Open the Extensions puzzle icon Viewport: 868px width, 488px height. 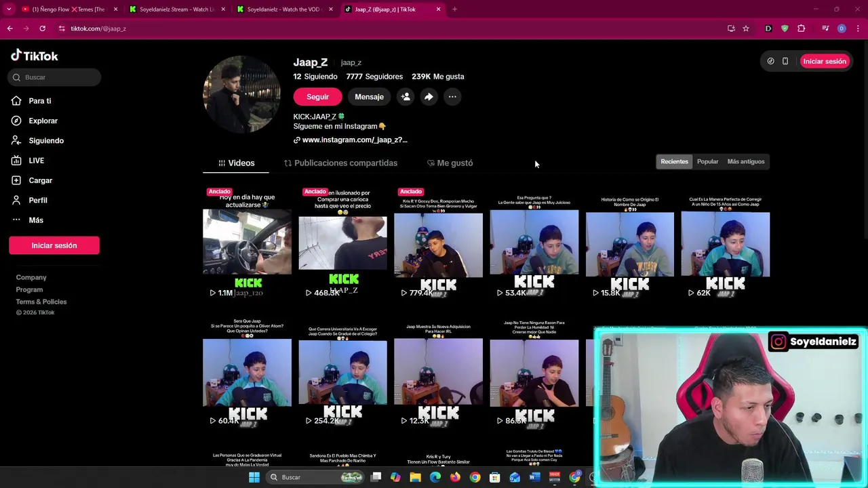pos(802,28)
